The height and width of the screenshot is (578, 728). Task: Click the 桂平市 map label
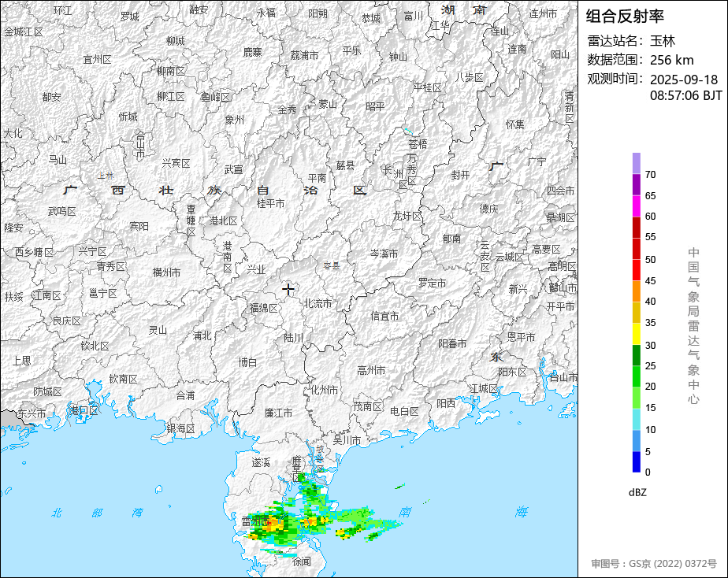271,204
